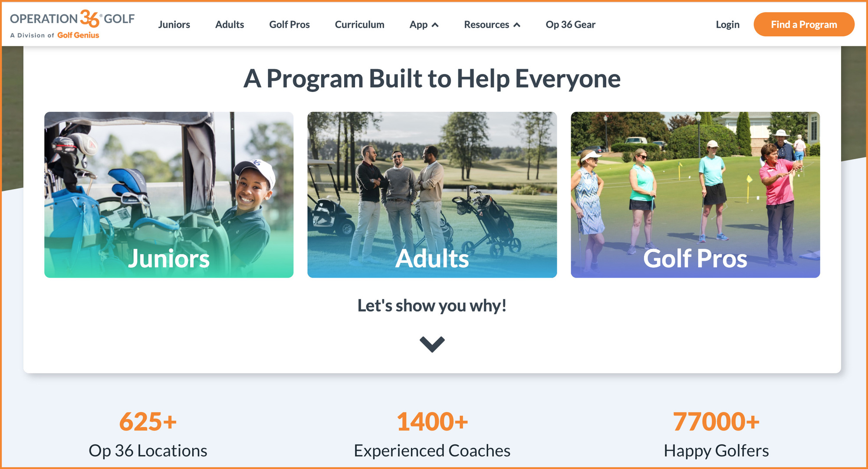Select the Adults tab link

[229, 24]
